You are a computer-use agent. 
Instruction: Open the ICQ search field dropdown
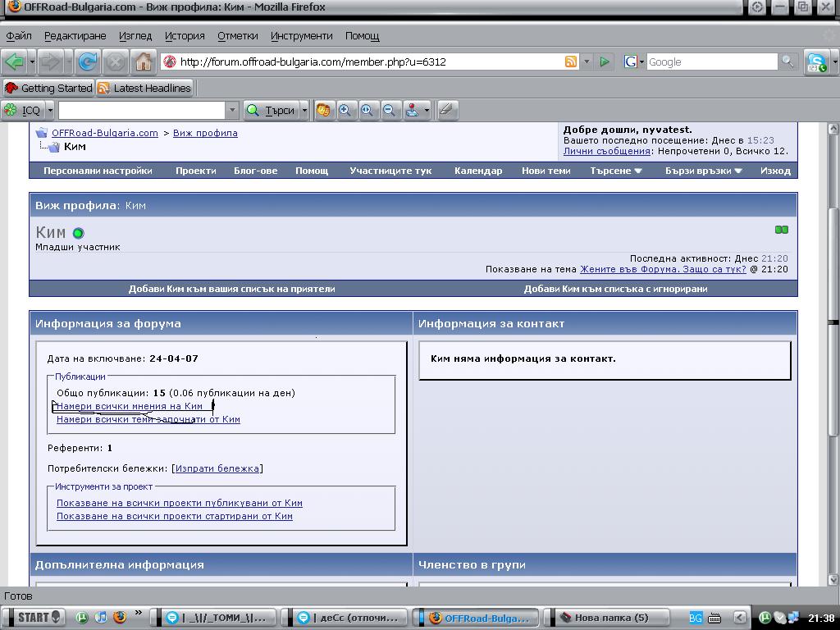click(232, 111)
